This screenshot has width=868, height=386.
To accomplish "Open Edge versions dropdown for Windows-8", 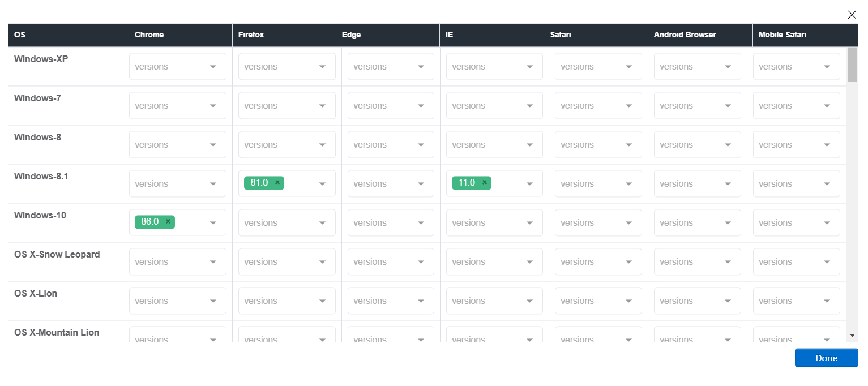I will [x=391, y=145].
